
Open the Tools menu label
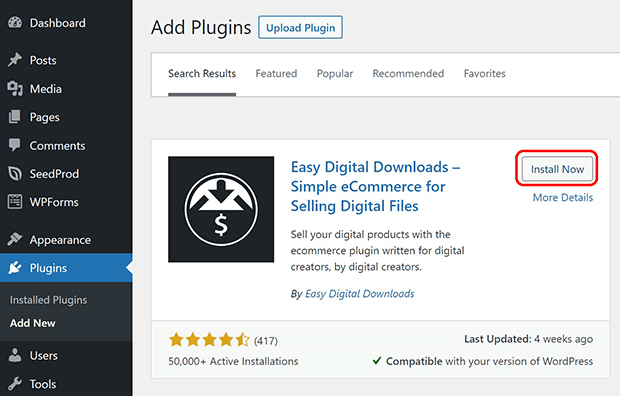(x=43, y=384)
